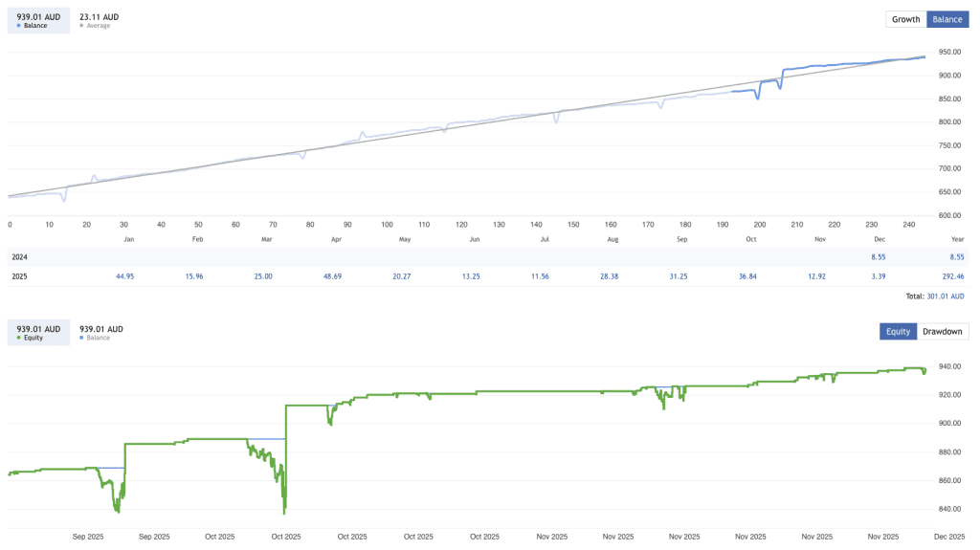
Task: Hide the 23.11 AUD Average series
Action: (x=99, y=20)
